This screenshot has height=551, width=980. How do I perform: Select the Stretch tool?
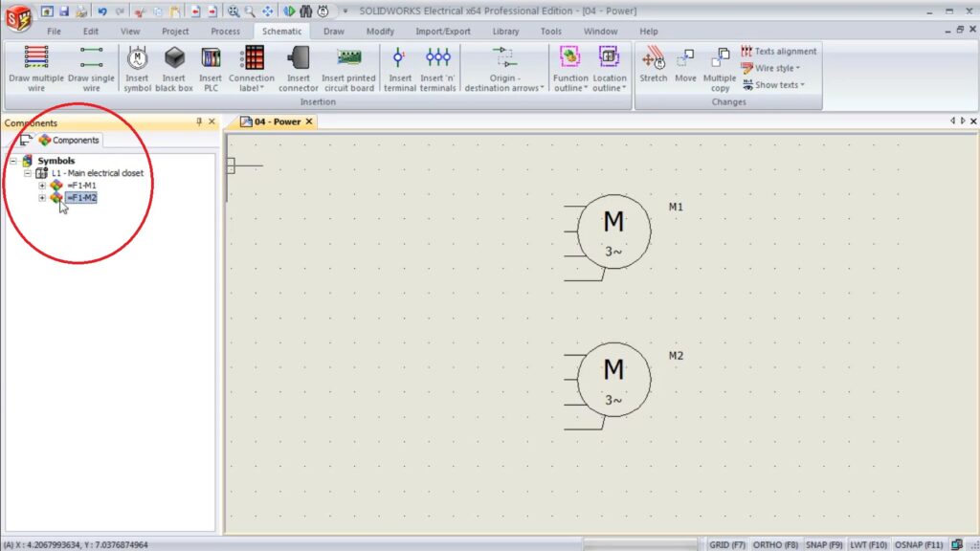[653, 66]
